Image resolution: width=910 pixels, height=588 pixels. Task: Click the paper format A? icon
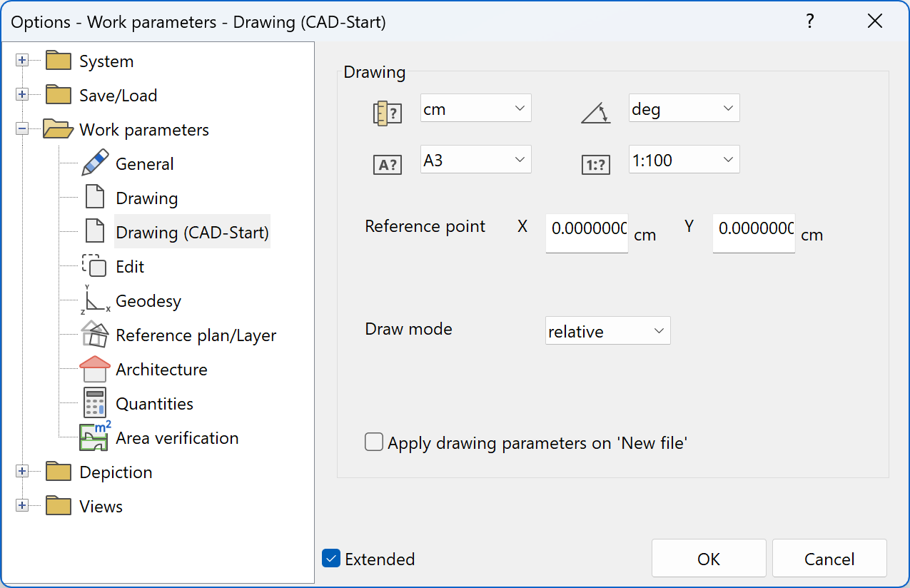[388, 164]
